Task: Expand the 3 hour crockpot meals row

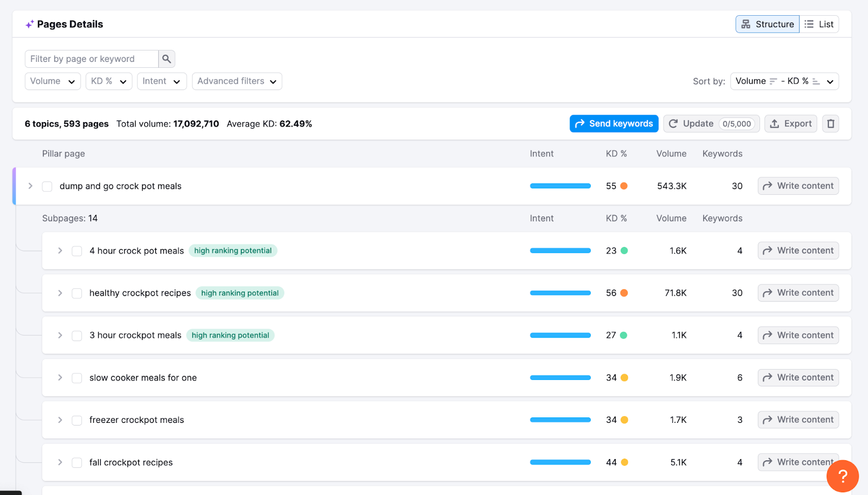Action: coord(60,335)
